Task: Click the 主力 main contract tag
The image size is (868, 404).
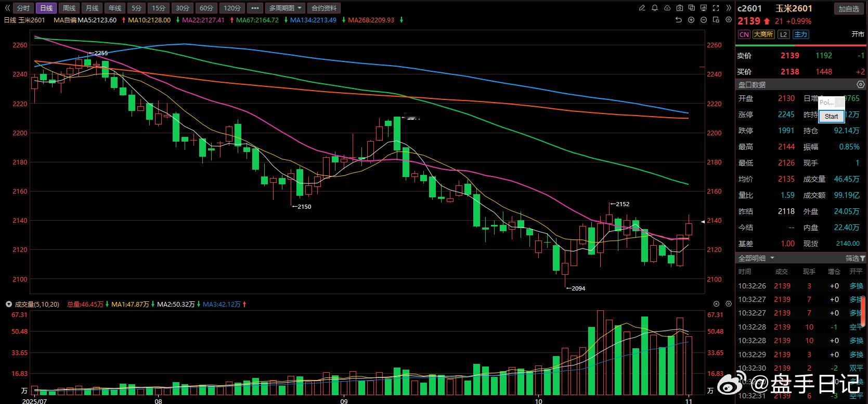Action: [801, 34]
